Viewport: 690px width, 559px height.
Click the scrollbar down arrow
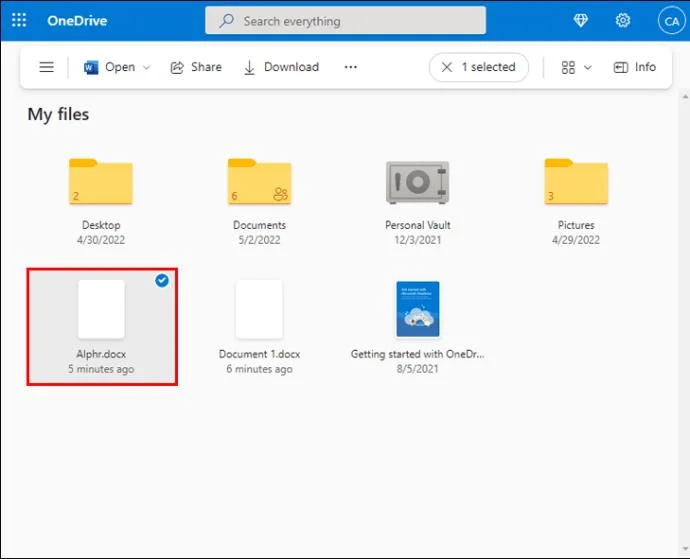click(x=685, y=549)
